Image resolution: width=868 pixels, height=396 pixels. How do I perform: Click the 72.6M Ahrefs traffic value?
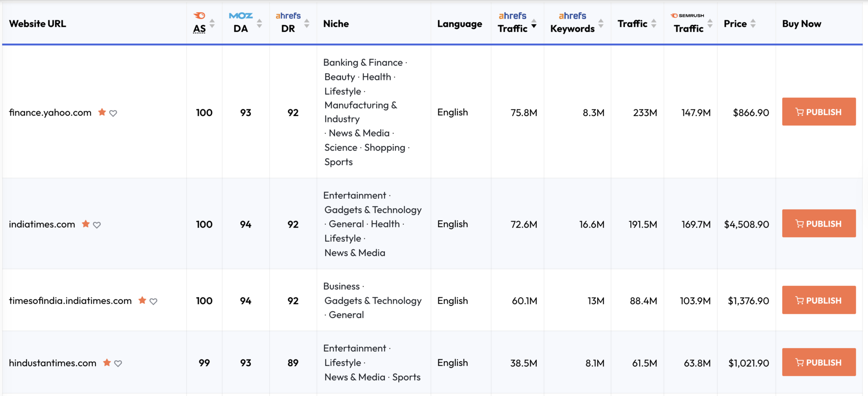click(x=524, y=224)
